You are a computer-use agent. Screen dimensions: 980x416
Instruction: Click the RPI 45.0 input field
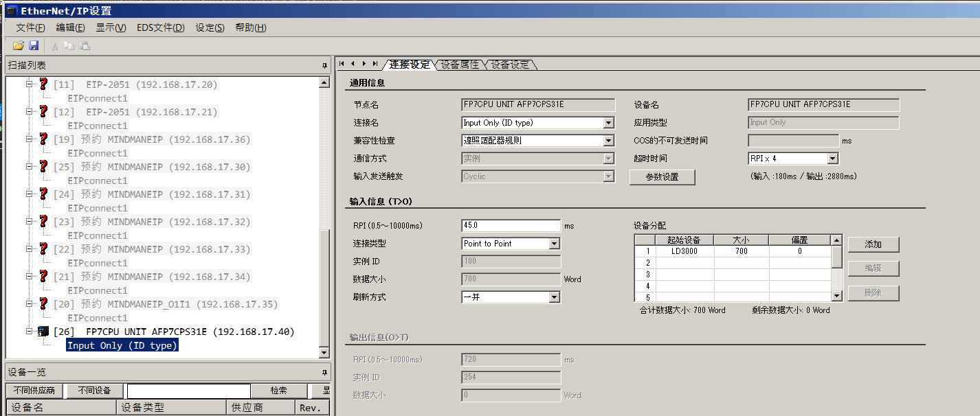point(511,226)
